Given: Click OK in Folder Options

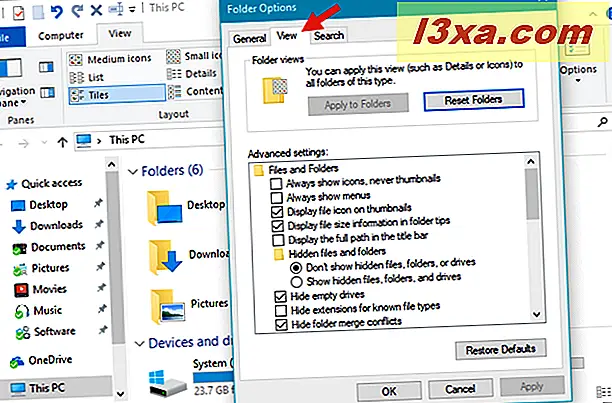Looking at the screenshot, I should click(x=389, y=391).
